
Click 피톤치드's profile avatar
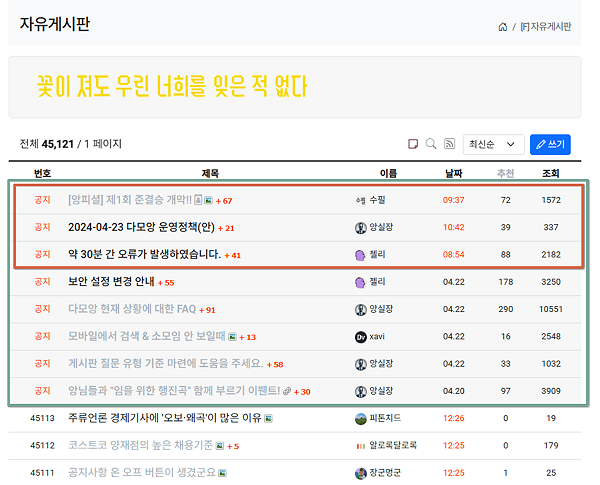[x=360, y=419]
